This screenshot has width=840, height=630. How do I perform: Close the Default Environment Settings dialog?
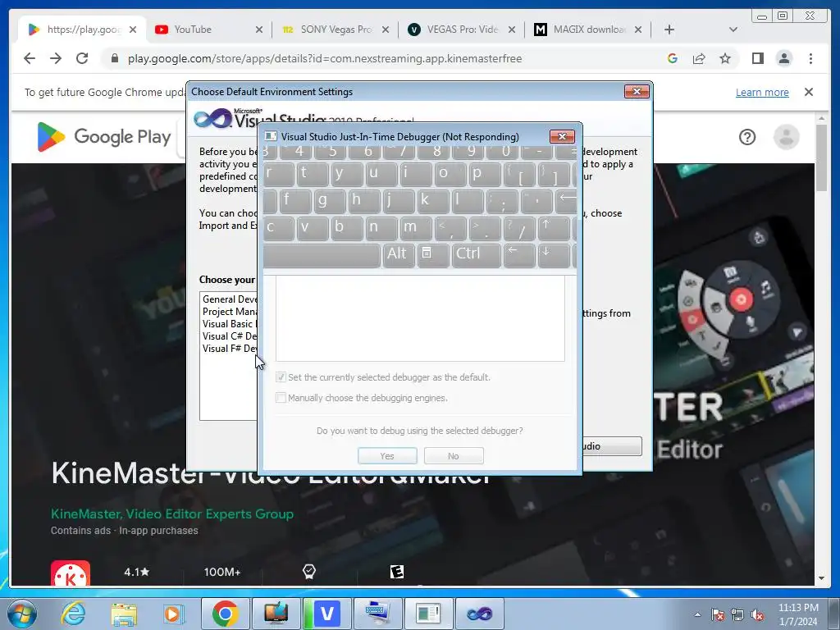point(637,92)
